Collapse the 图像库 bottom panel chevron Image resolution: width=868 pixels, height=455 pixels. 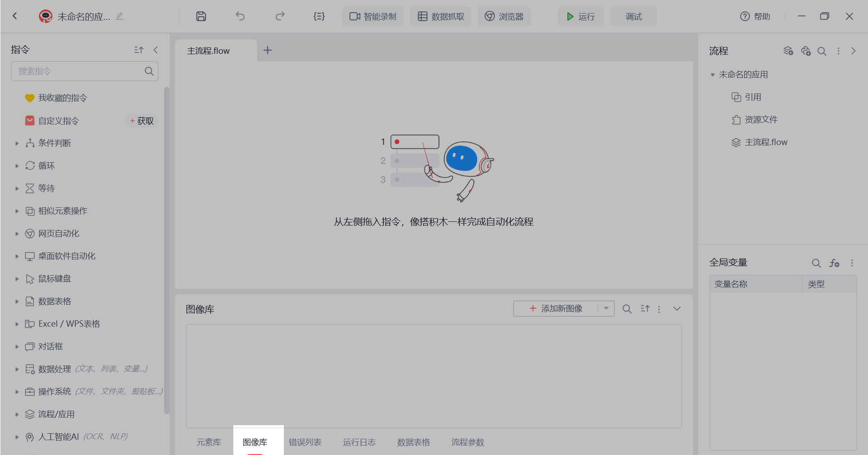click(677, 309)
